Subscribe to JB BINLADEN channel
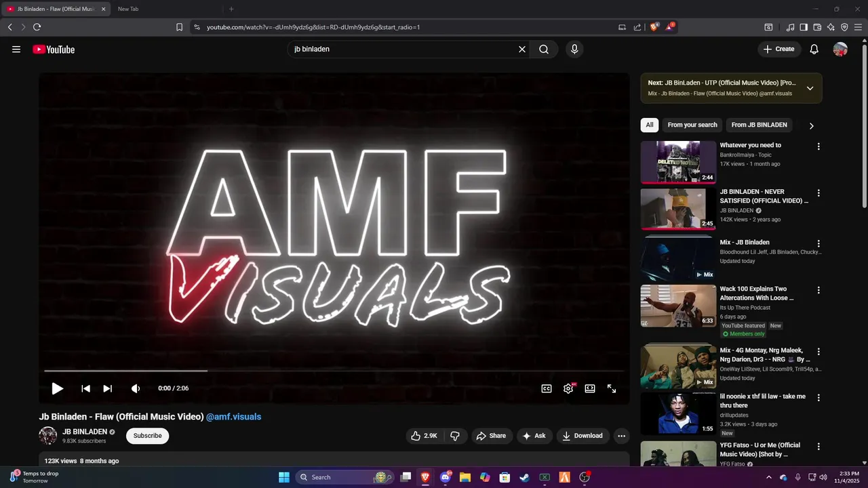 coord(147,436)
